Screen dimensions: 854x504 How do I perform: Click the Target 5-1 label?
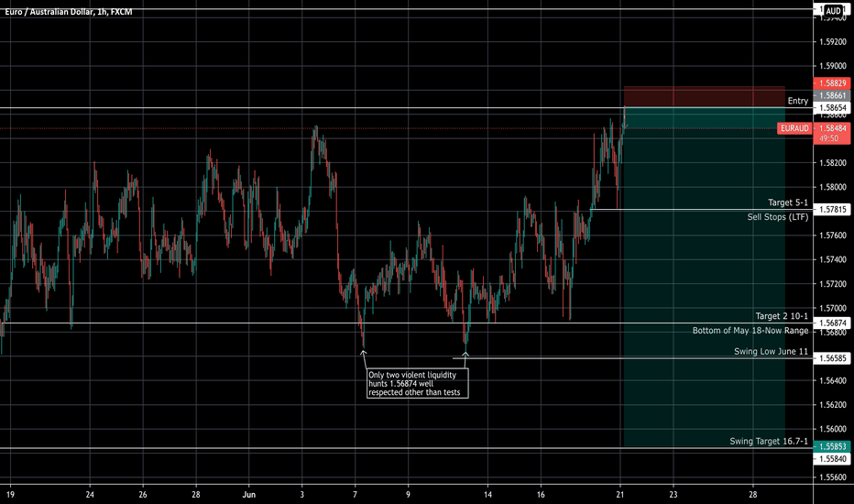(x=788, y=203)
